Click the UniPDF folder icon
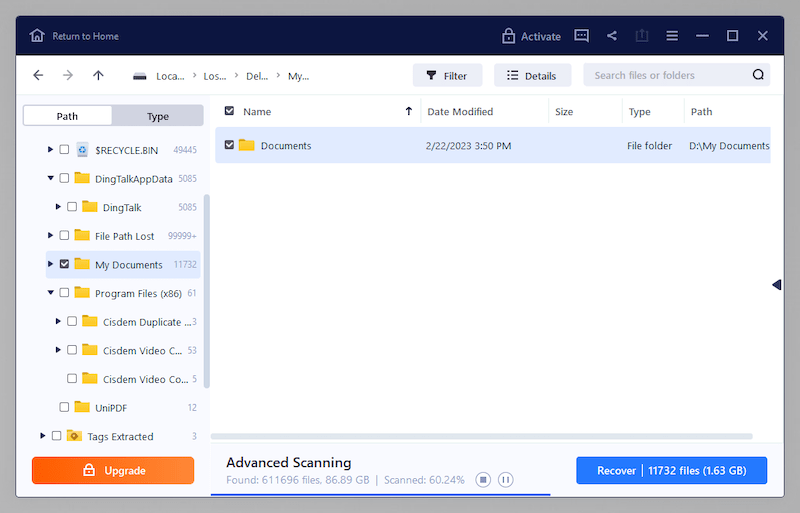The image size is (800, 513). point(82,407)
